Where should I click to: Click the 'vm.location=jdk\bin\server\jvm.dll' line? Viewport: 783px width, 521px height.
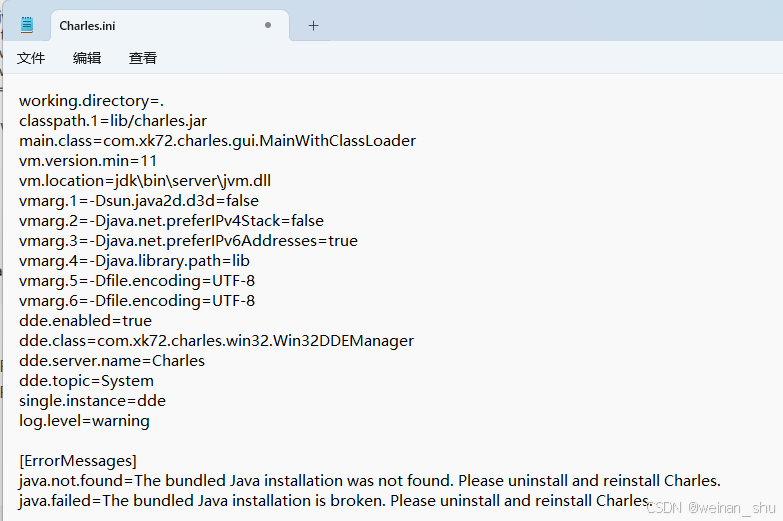pyautogui.click(x=145, y=181)
